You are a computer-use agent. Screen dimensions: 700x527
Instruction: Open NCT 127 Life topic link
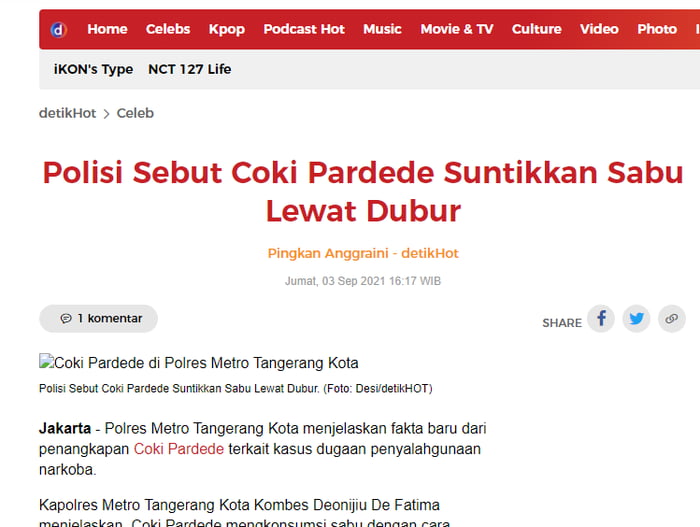click(189, 69)
